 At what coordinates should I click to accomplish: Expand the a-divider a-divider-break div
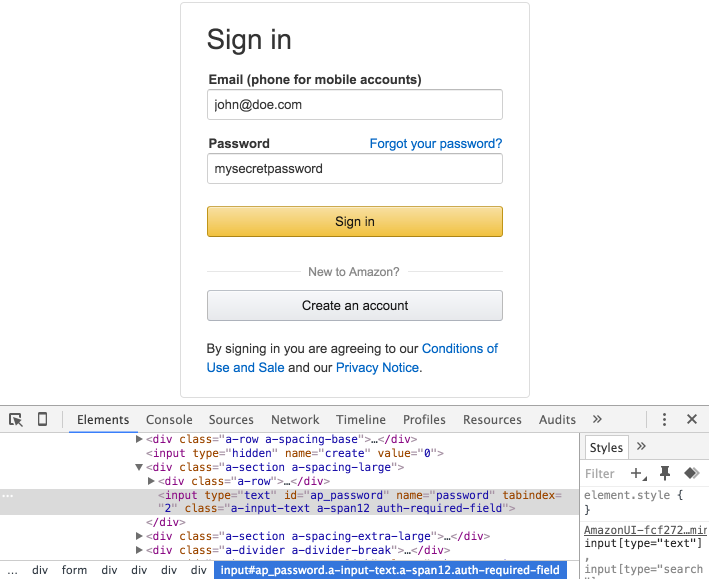tap(140, 550)
